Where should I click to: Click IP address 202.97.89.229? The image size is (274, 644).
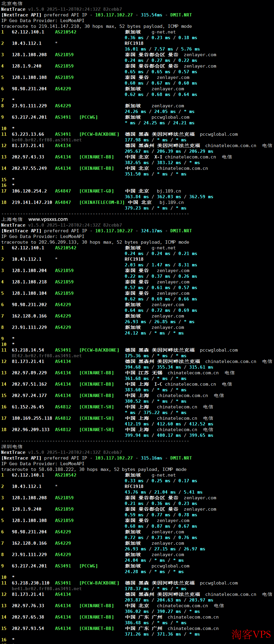click(29, 373)
